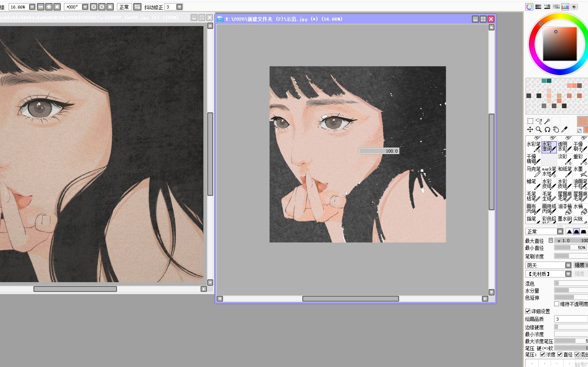Select the medium brush edge shape
Screen dimensions: 588x367
(576, 232)
